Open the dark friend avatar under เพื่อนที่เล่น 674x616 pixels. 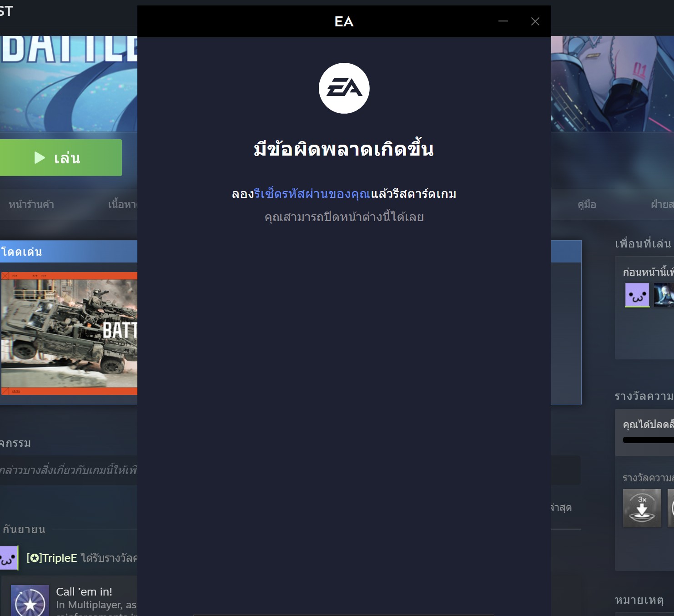(x=664, y=295)
